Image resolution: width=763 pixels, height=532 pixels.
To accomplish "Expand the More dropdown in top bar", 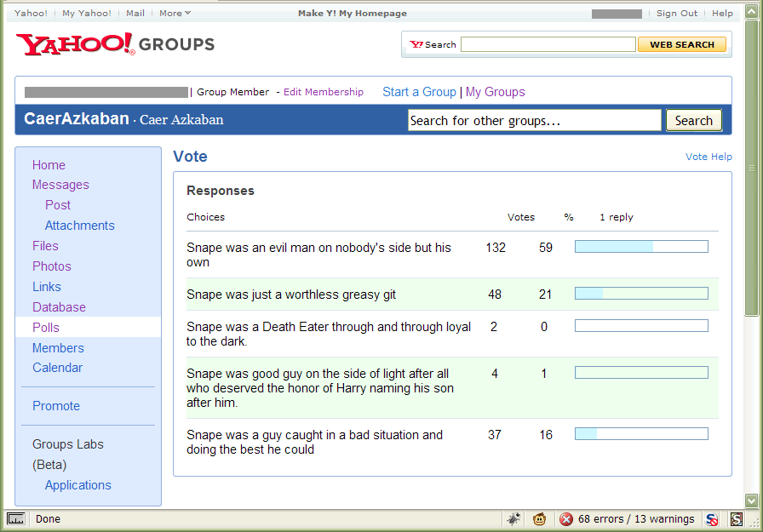I will coord(175,13).
